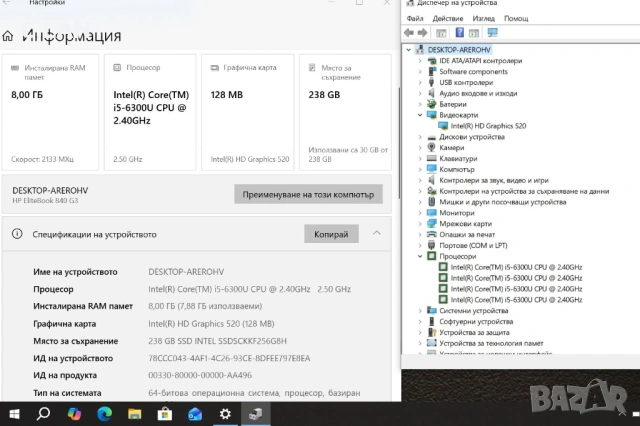Open the Изглед menu
Image resolution: width=640 pixels, height=426 pixels.
484,18
